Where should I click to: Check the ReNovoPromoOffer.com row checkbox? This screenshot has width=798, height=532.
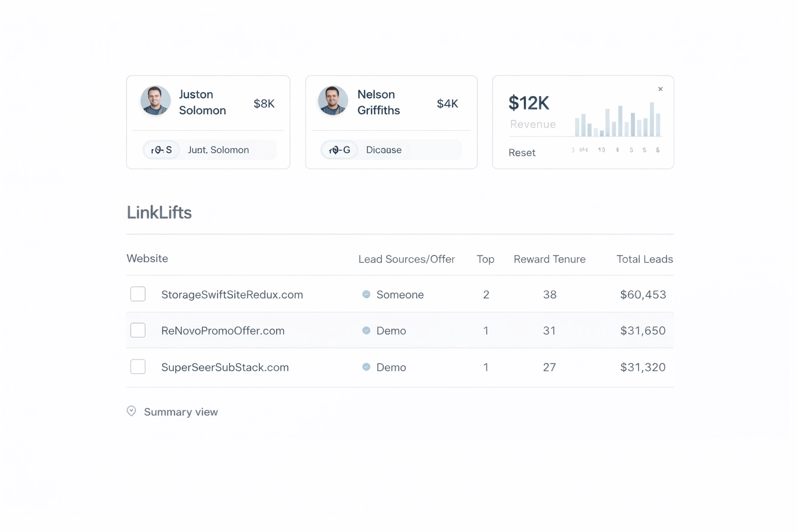pyautogui.click(x=138, y=330)
